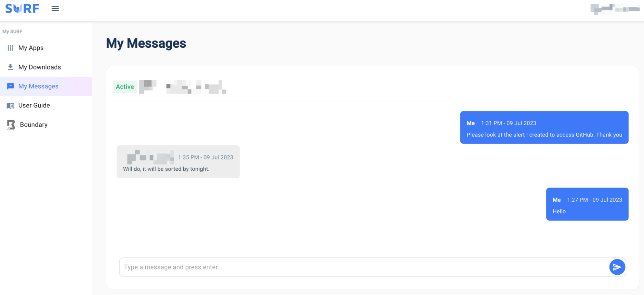Select the 'Will do' reply message
Image resolution: width=644 pixels, height=295 pixels.
178,162
